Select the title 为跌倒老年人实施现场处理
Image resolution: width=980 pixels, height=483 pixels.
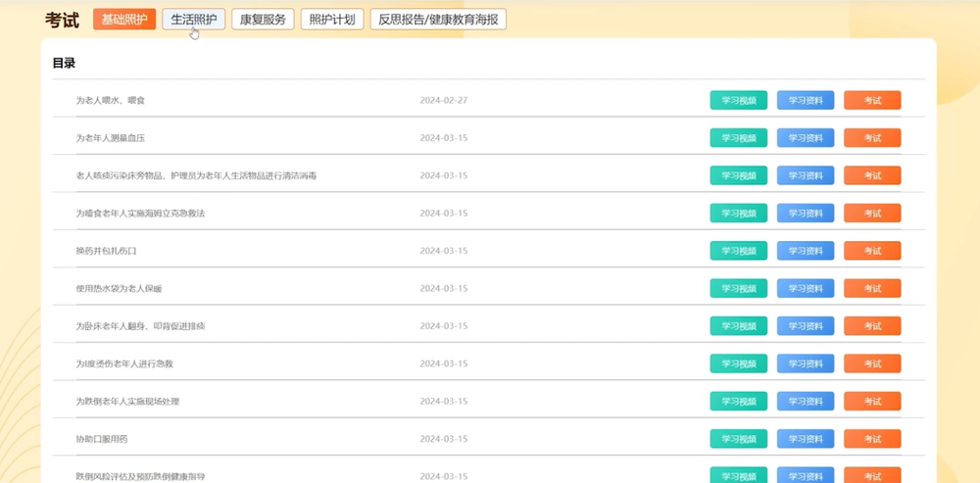click(x=127, y=401)
